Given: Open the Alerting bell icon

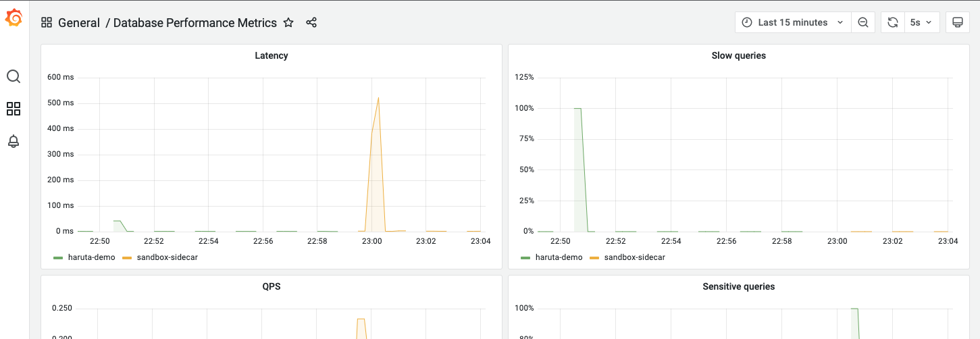Looking at the screenshot, I should (x=14, y=141).
